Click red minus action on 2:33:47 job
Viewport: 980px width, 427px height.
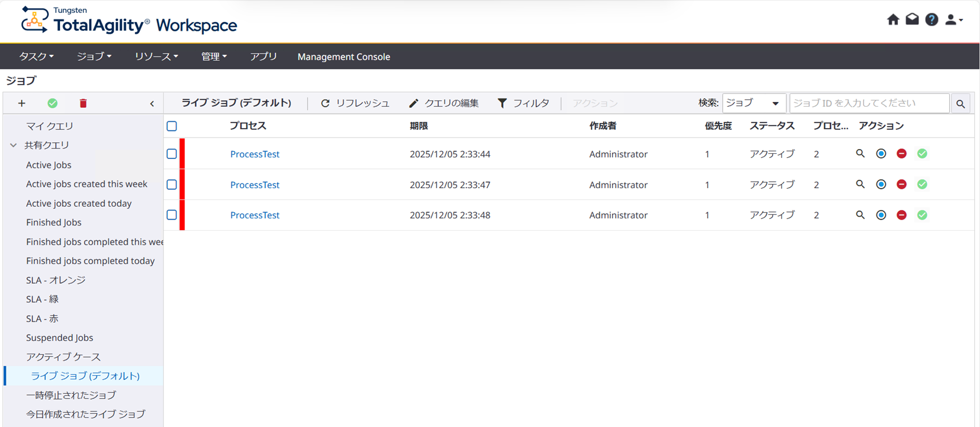point(901,185)
